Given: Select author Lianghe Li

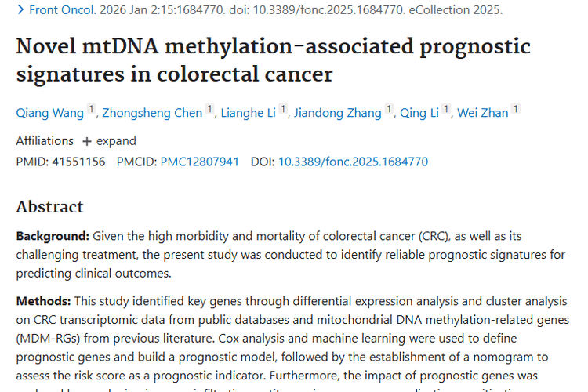Looking at the screenshot, I should (x=248, y=113).
